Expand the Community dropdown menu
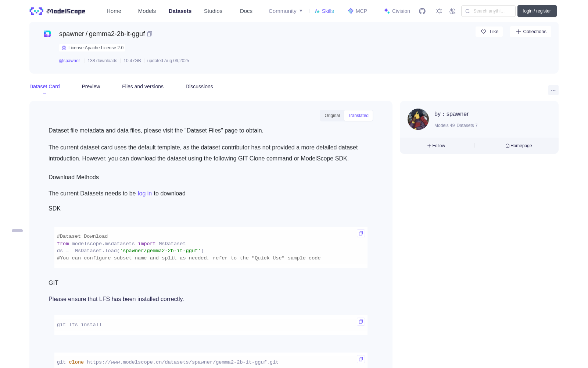This screenshot has width=588, height=368. pos(286,11)
